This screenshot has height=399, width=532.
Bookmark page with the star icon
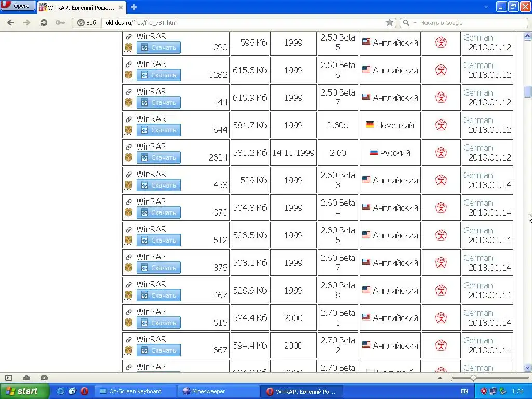pyautogui.click(x=390, y=23)
